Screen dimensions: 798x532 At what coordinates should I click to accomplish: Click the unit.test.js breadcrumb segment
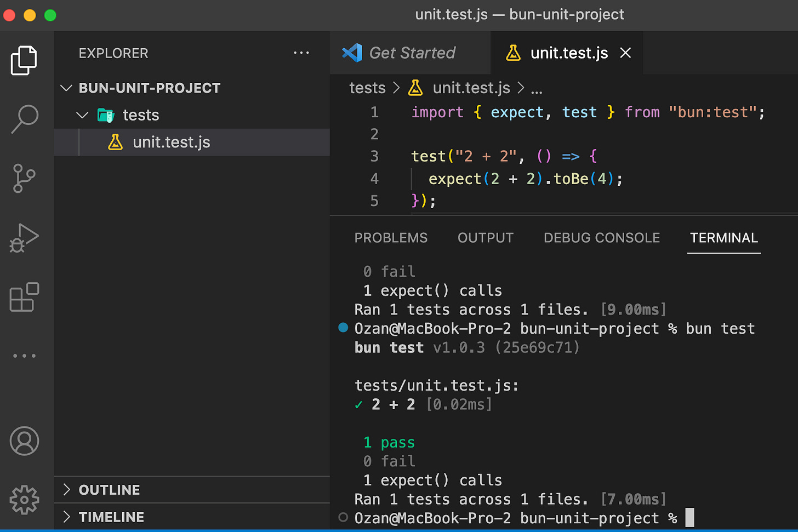[x=471, y=88]
